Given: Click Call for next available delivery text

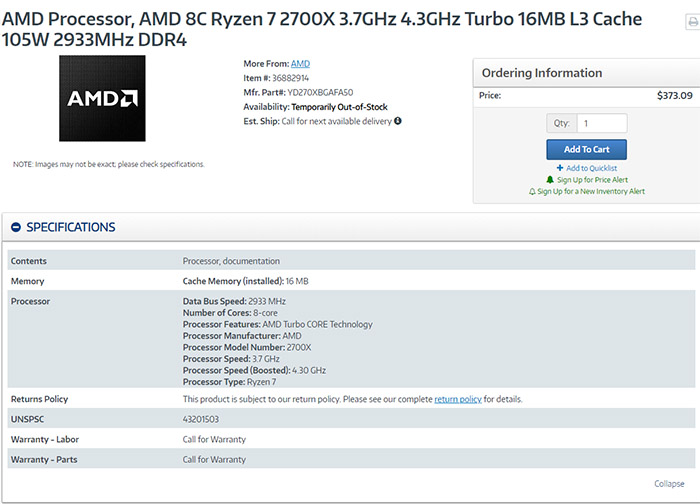Looking at the screenshot, I should (x=337, y=121).
